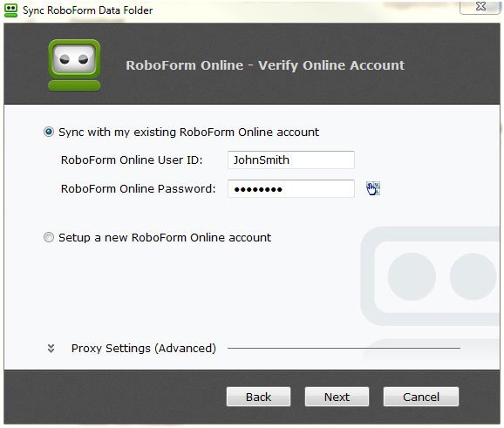Click the RoboForm Online Password field
Viewport: 504px width, 428px height.
pos(291,188)
